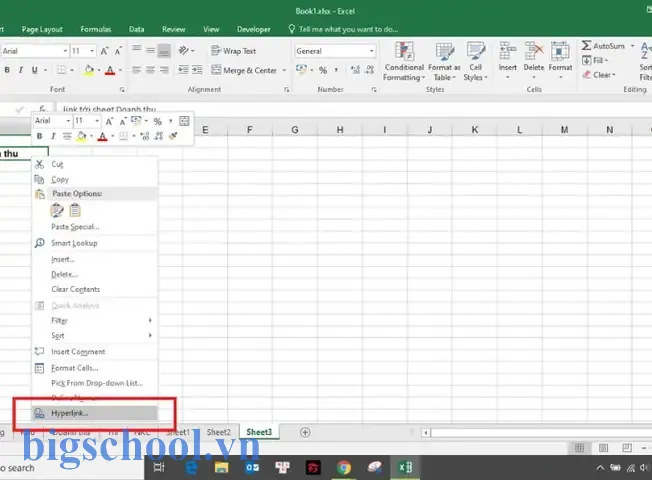Toggle Italic in the ribbon Font group
This screenshot has height=480, width=652.
coord(20,70)
